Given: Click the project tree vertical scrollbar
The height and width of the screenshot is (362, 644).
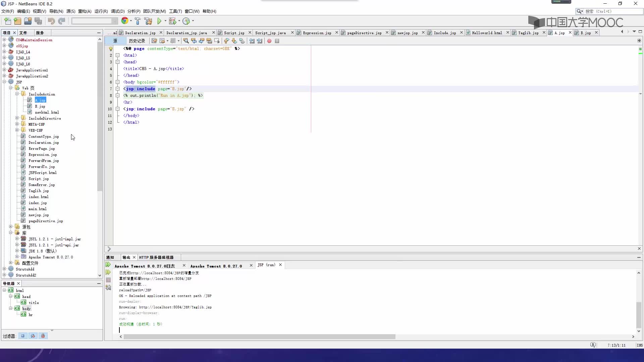Looking at the screenshot, I should click(100, 117).
